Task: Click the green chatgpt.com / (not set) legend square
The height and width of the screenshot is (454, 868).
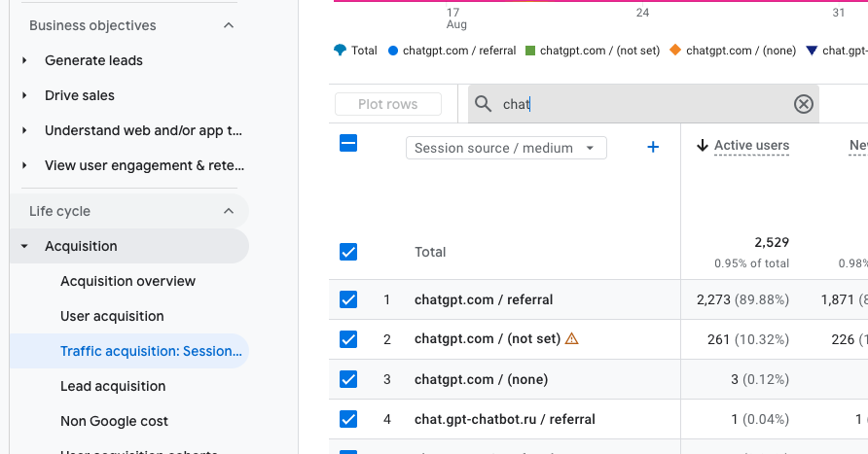Action: (x=529, y=51)
